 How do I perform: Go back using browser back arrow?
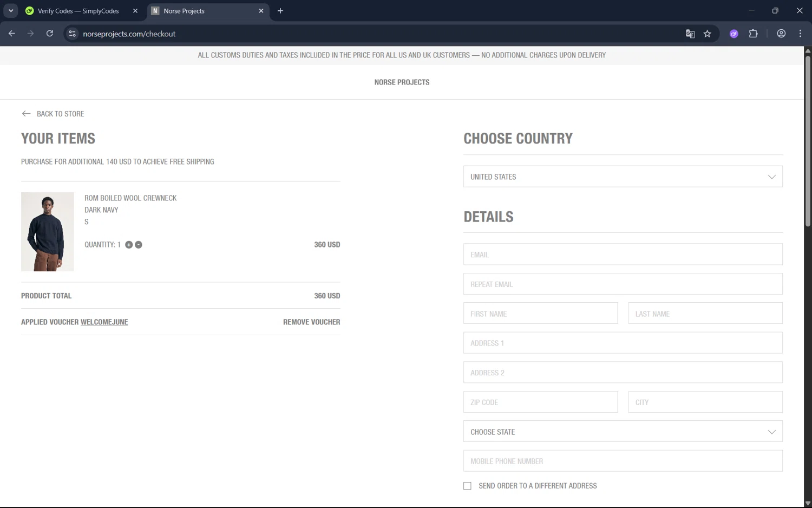tap(12, 34)
